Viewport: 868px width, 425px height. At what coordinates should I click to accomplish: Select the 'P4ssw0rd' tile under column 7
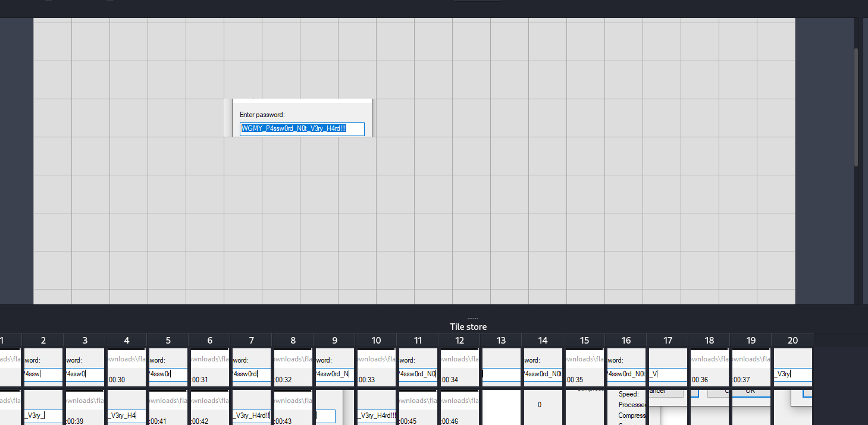(251, 367)
